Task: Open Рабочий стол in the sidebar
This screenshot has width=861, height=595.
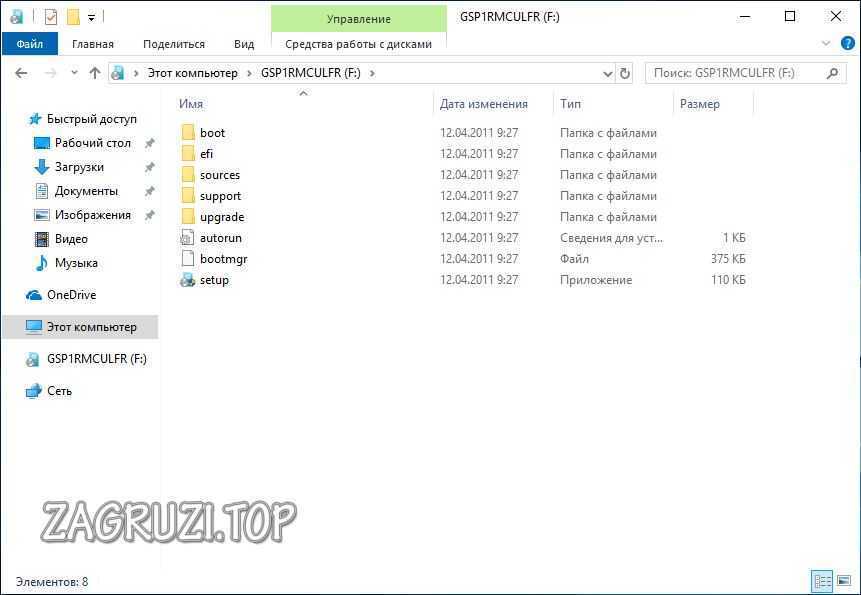Action: 92,143
